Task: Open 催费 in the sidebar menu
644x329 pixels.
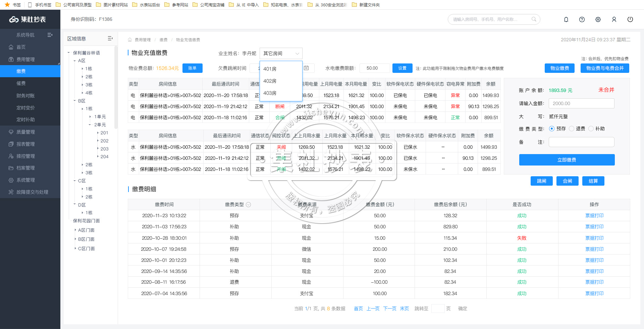Action: tap(21, 83)
